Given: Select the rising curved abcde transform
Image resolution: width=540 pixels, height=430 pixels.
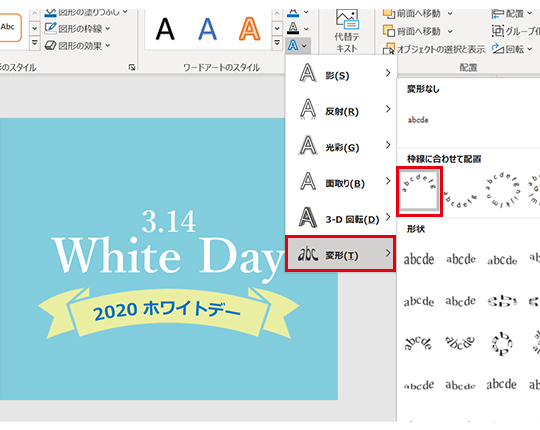Looking at the screenshot, I should [x=419, y=385].
